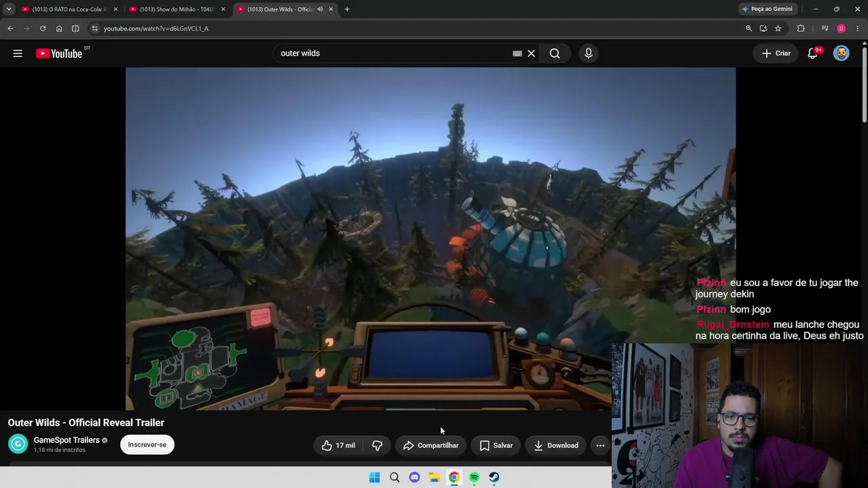868x488 pixels.
Task: Go to YouTube home via the logo
Action: 59,54
